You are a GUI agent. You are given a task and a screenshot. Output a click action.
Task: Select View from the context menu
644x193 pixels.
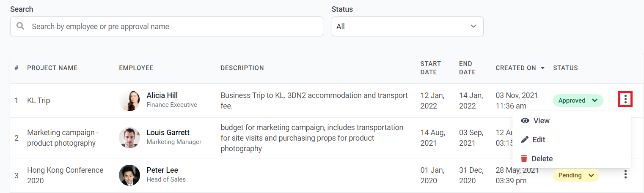click(x=541, y=121)
